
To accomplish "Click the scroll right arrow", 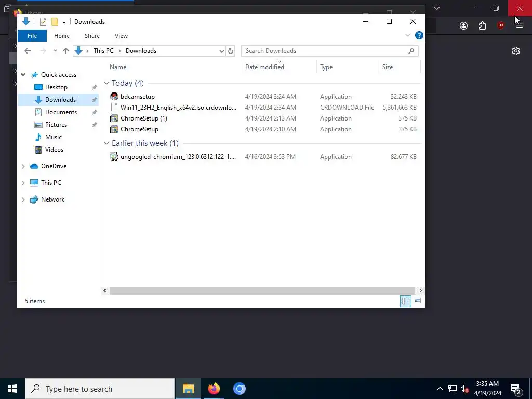I will pos(420,291).
